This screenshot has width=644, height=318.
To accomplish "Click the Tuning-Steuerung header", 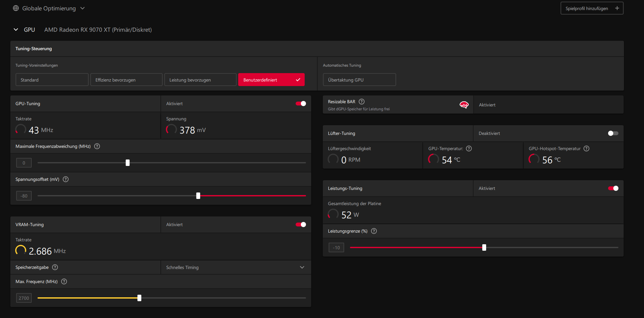I will [34, 49].
